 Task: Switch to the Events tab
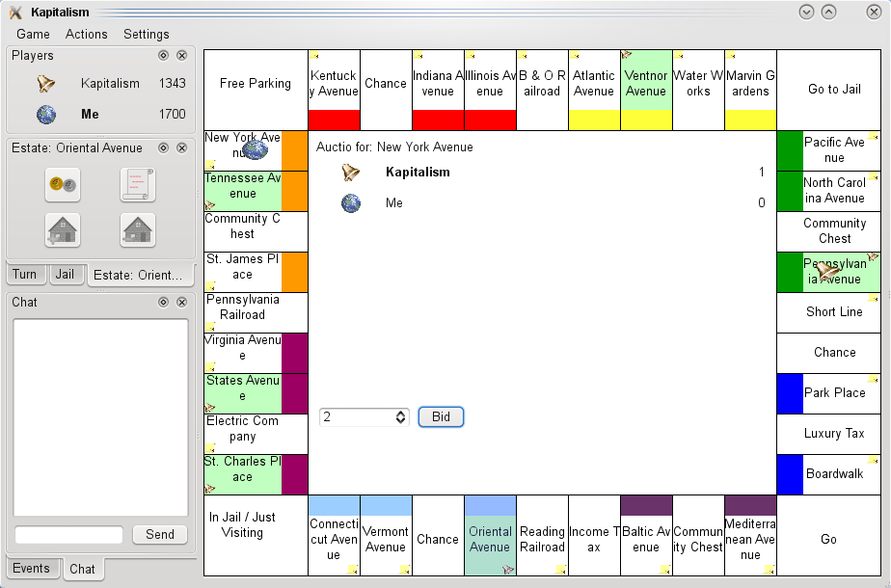31,568
